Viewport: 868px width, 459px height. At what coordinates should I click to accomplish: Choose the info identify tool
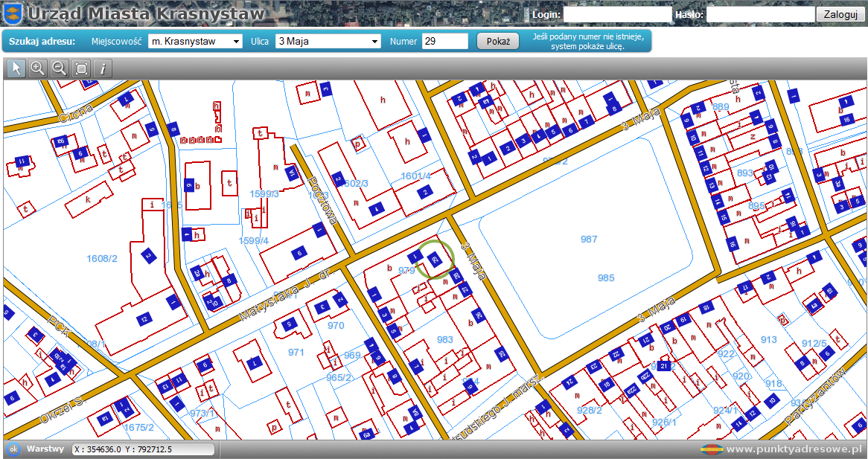pyautogui.click(x=103, y=68)
